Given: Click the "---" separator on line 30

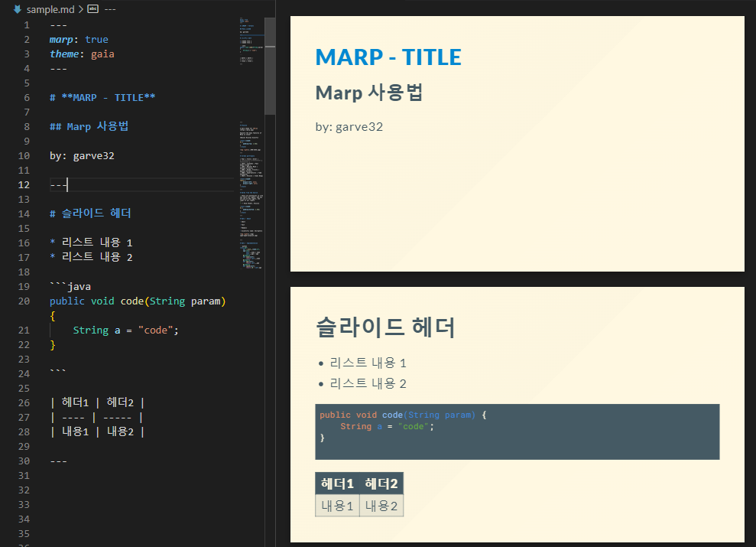Looking at the screenshot, I should [x=57, y=461].
